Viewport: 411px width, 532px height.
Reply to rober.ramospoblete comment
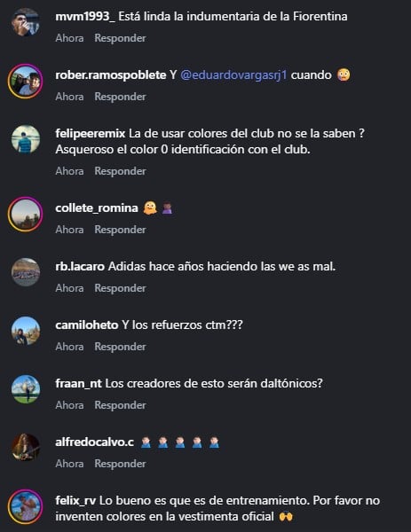pyautogui.click(x=120, y=97)
